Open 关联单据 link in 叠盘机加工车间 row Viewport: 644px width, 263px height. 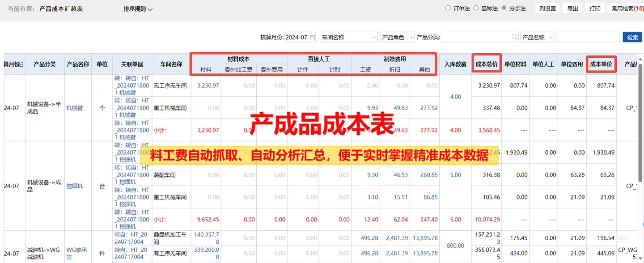(x=131, y=238)
